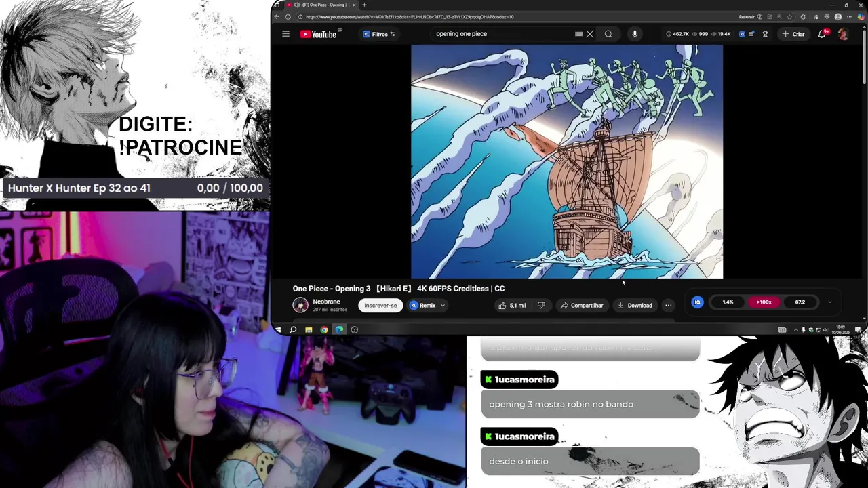Open the browser profile avatar
The width and height of the screenshot is (868, 488).
pos(838,17)
